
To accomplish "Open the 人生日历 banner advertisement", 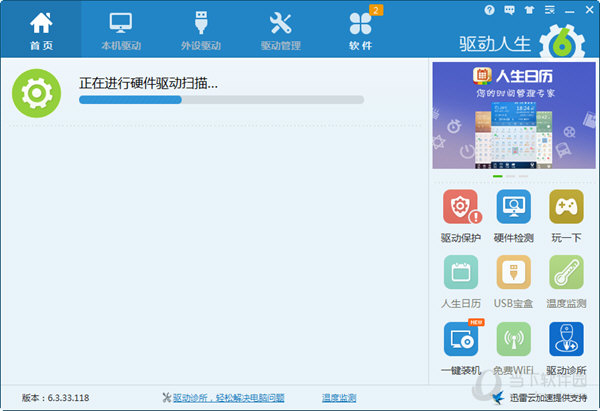I will tap(514, 115).
